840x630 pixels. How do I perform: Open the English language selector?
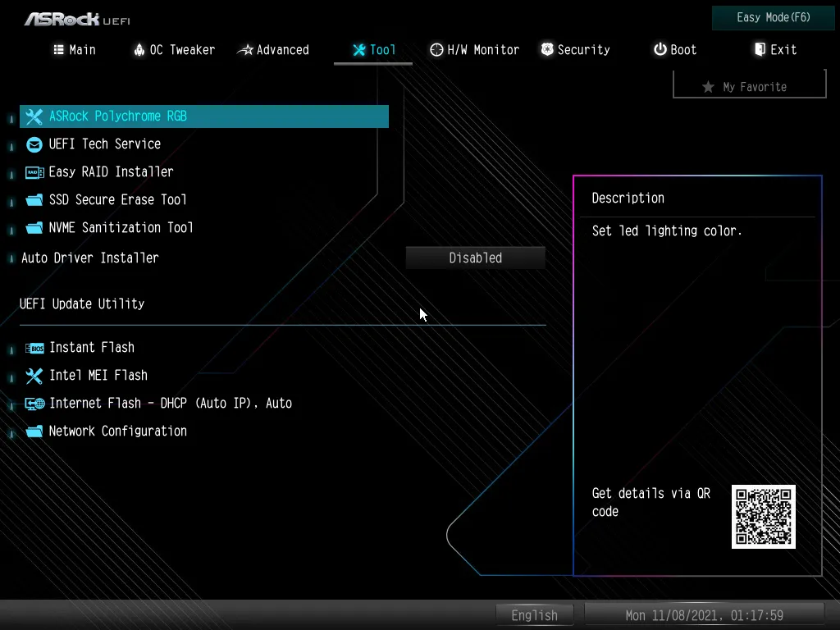pyautogui.click(x=535, y=615)
